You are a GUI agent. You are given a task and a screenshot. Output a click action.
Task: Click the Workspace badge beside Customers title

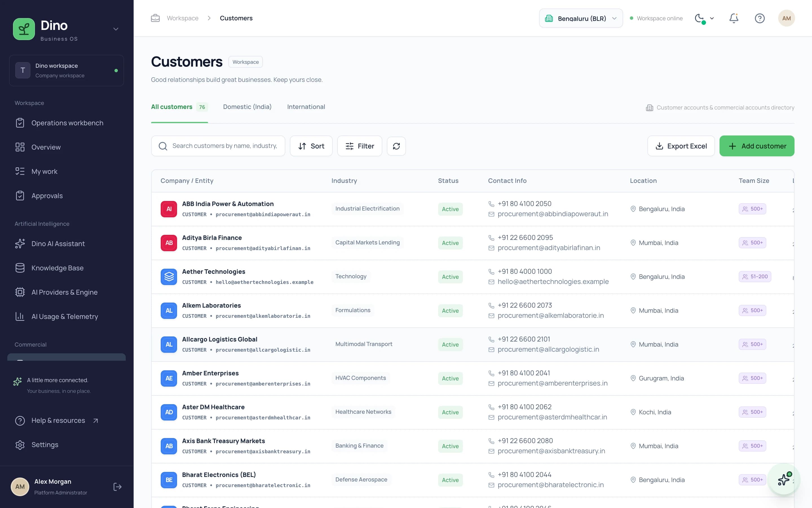coord(245,62)
